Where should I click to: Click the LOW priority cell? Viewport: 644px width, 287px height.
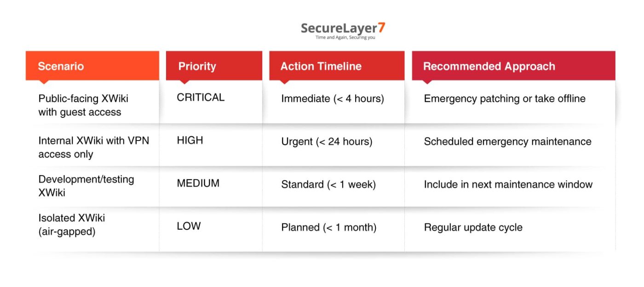click(189, 226)
